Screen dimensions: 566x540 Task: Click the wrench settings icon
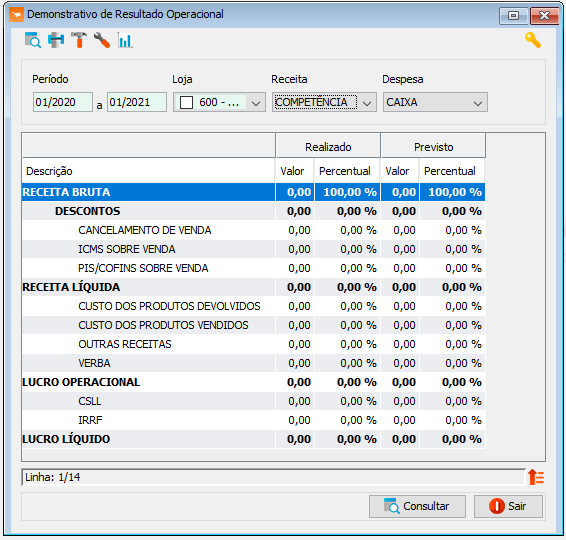coord(102,40)
